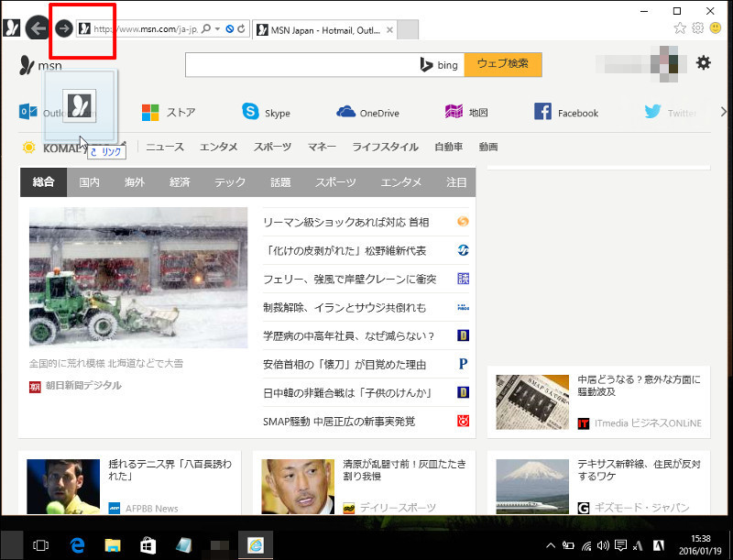733x560 pixels.
Task: Select the 国内 category tab
Action: [x=88, y=182]
